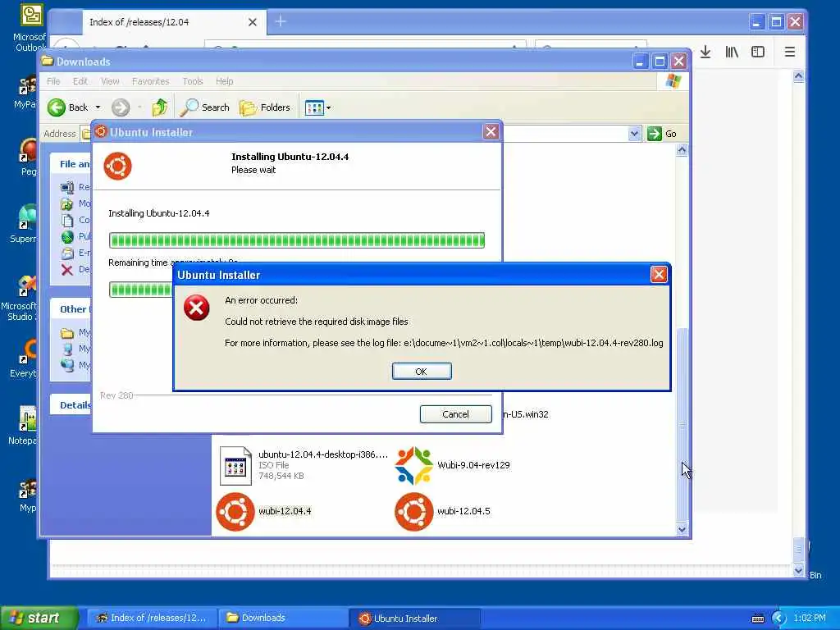Viewport: 840px width, 630px height.
Task: Expand hidden system tray icons arrow
Action: (x=778, y=619)
